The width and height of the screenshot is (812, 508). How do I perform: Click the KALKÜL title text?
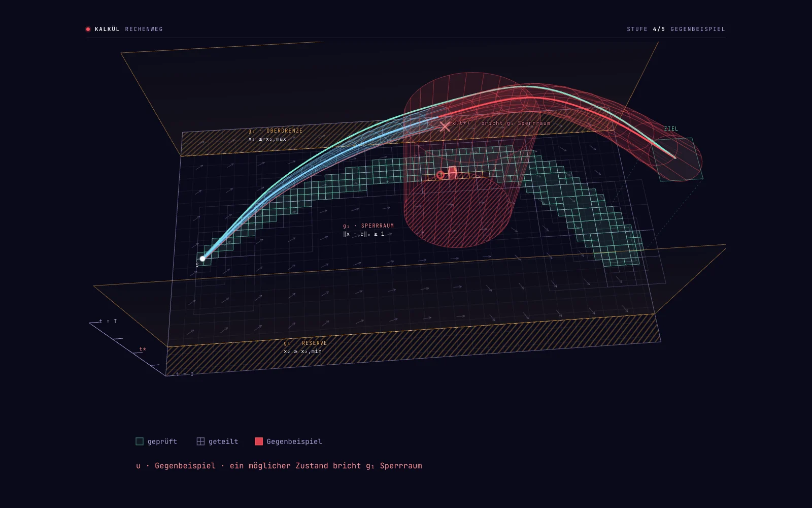click(107, 29)
